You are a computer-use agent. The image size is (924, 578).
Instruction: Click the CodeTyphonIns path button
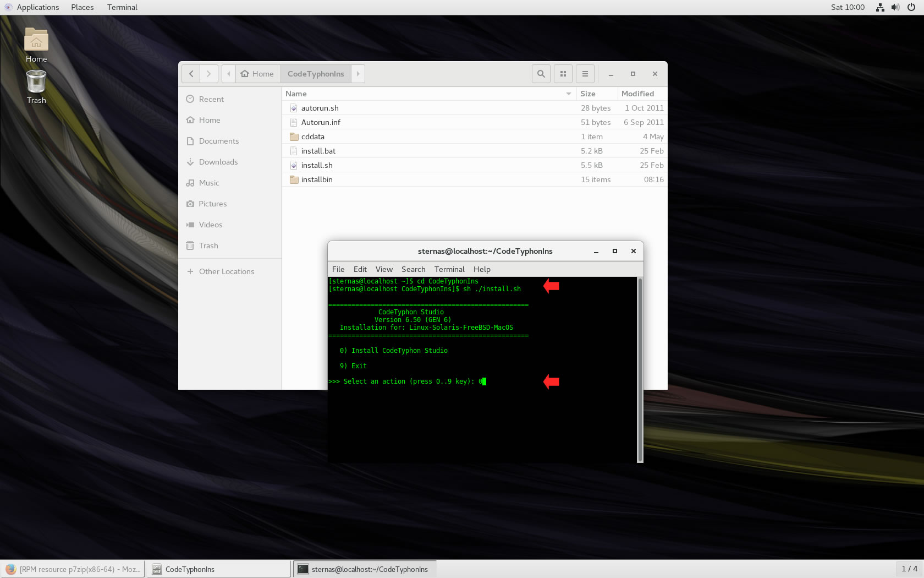316,74
